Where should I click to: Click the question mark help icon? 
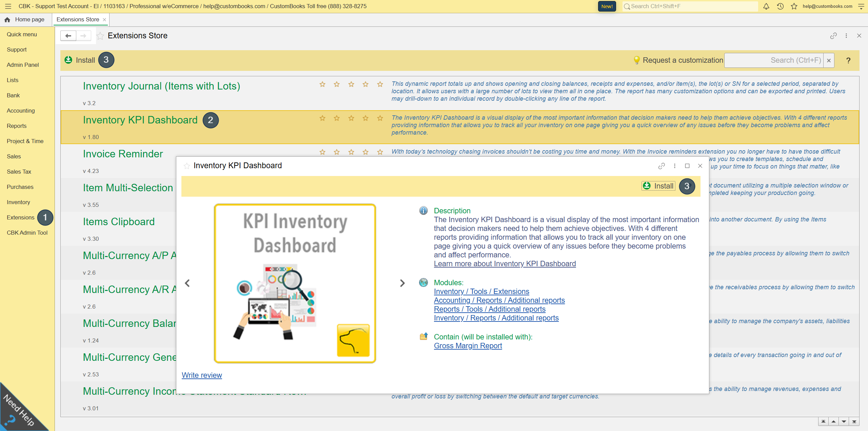pyautogui.click(x=848, y=60)
